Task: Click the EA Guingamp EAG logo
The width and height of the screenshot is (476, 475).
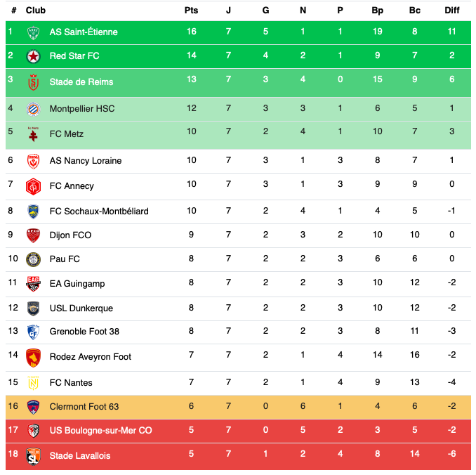Action: click(34, 284)
